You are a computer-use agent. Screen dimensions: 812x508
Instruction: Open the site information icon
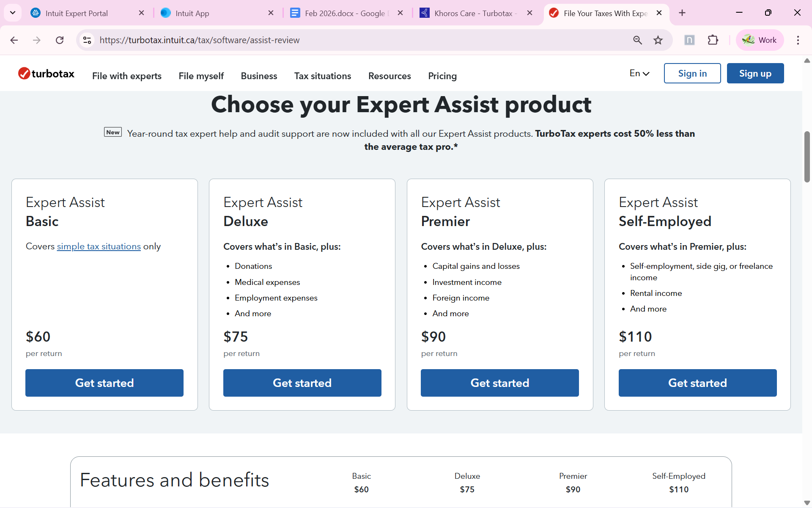87,40
